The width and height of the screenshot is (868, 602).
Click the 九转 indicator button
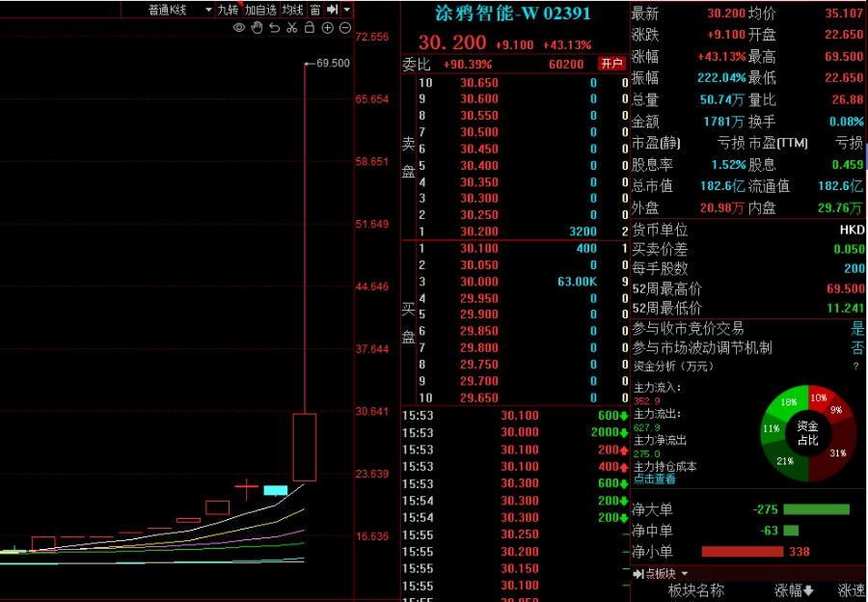point(227,10)
